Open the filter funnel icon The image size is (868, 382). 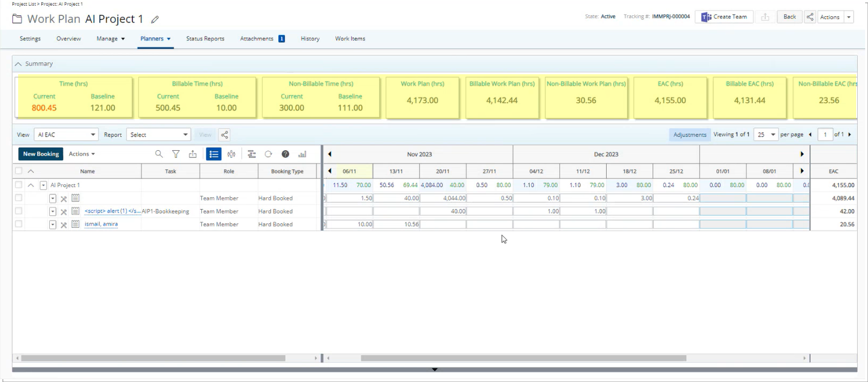pos(176,154)
